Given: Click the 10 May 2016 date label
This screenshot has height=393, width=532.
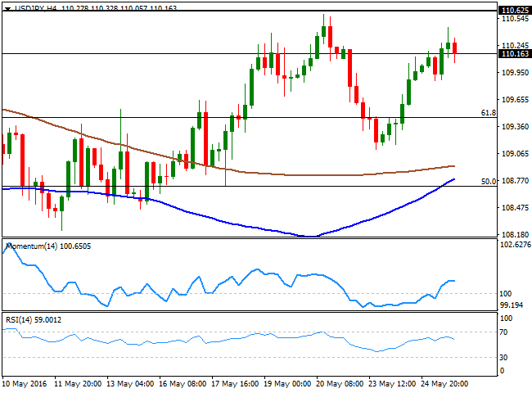Looking at the screenshot, I should pyautogui.click(x=25, y=384).
